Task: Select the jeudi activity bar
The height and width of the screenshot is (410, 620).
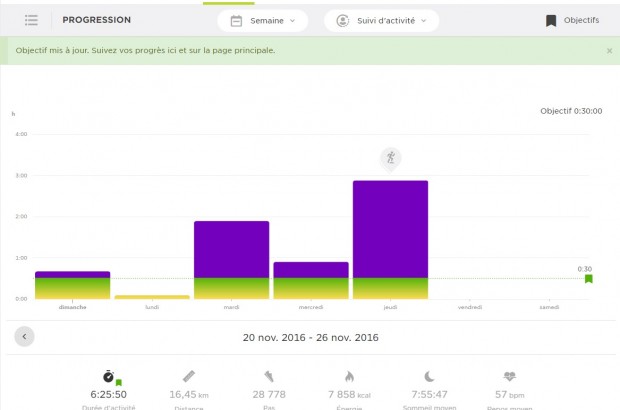Action: click(390, 240)
